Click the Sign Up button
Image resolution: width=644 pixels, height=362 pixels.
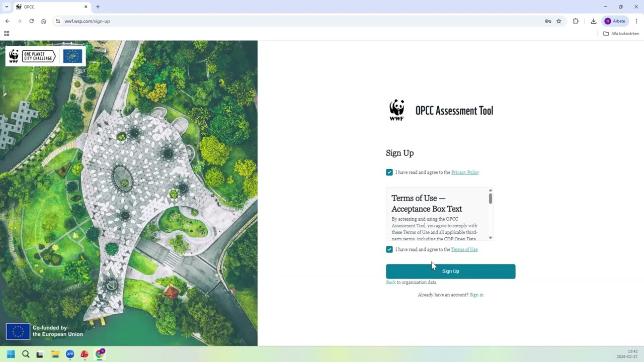tap(451, 271)
